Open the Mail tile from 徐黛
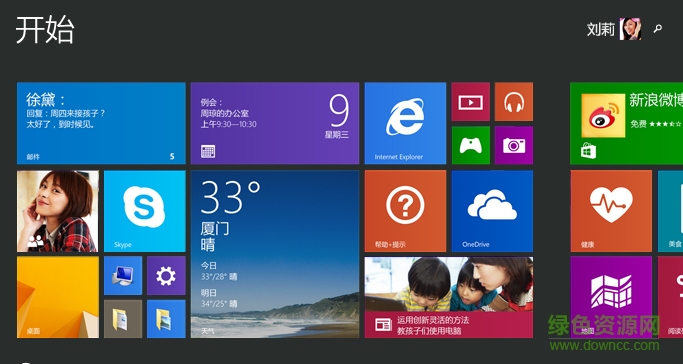Viewport: 683px width, 364px height. (101, 123)
